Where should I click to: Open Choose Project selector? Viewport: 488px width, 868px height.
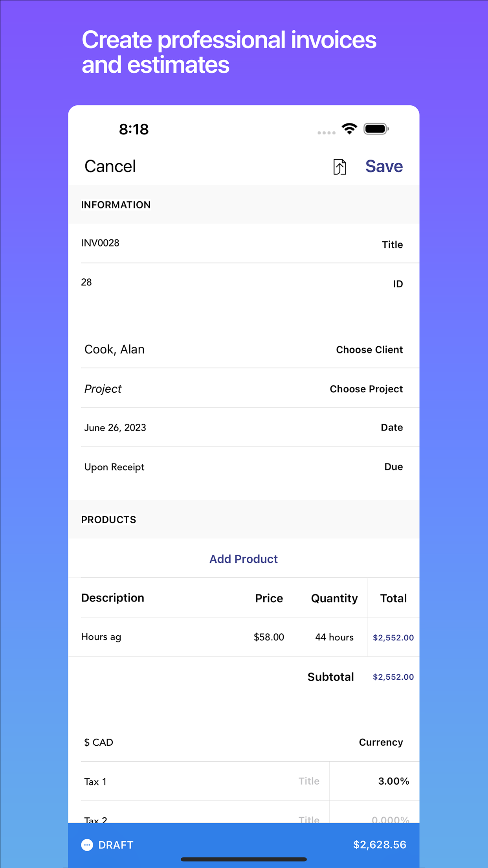(366, 389)
